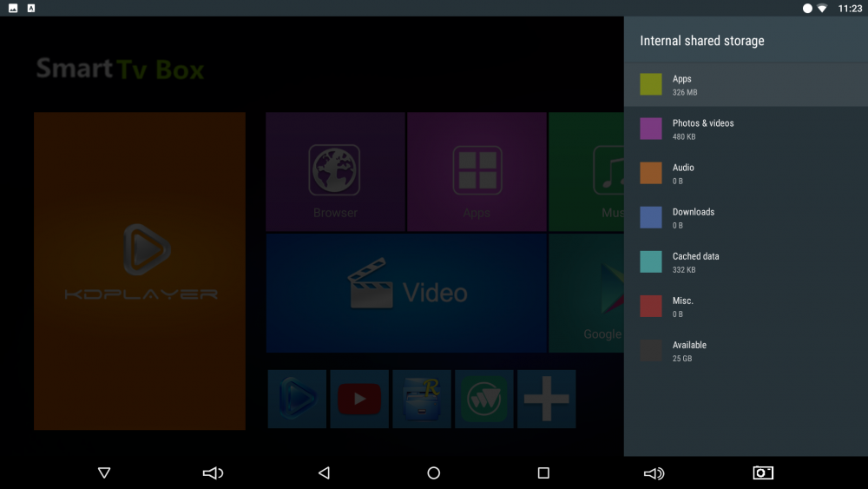Image resolution: width=868 pixels, height=489 pixels.
Task: Tap the volume down icon in navigation bar
Action: coord(213,473)
